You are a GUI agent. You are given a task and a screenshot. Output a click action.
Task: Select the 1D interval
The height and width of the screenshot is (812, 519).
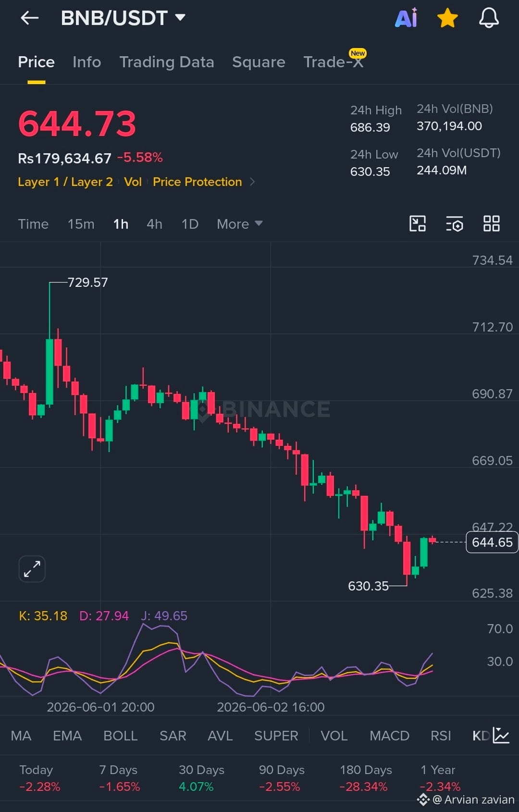pos(190,224)
